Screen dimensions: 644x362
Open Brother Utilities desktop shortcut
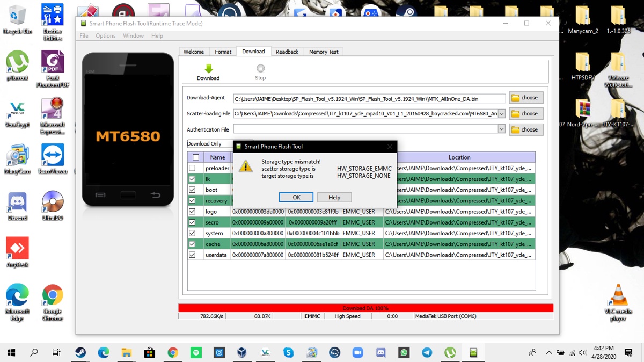point(53,22)
